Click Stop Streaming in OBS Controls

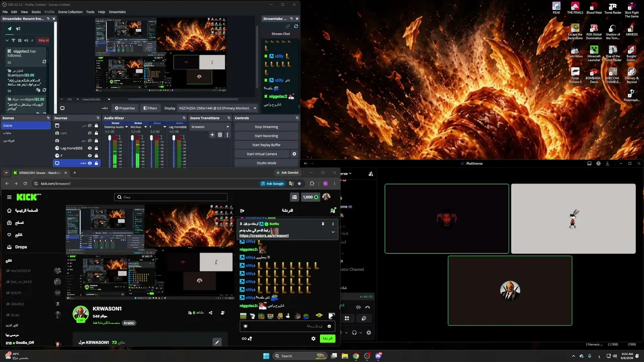266,127
